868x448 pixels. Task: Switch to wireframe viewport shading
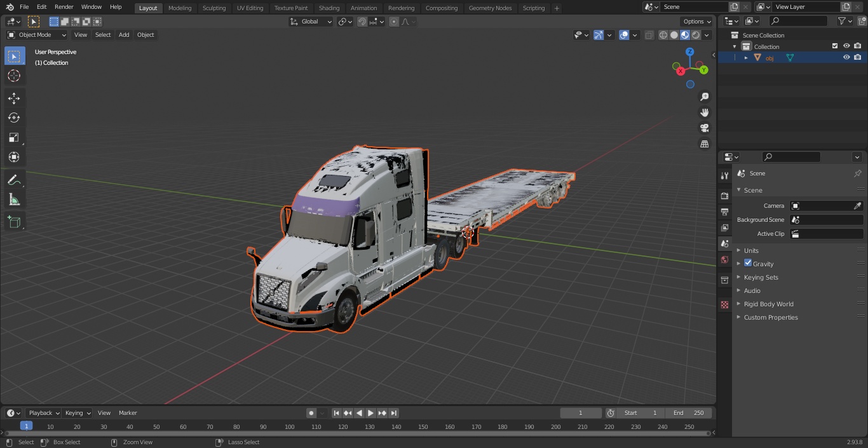pos(663,35)
